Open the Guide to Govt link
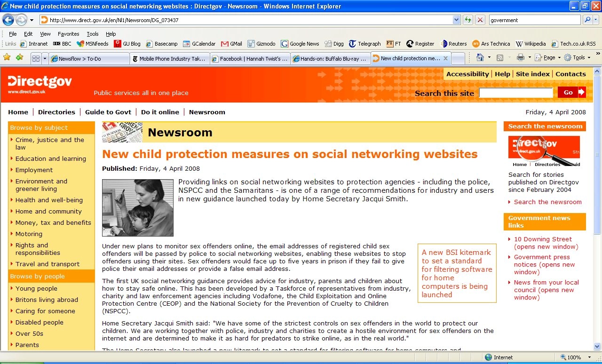This screenshot has width=602, height=364. [x=108, y=112]
